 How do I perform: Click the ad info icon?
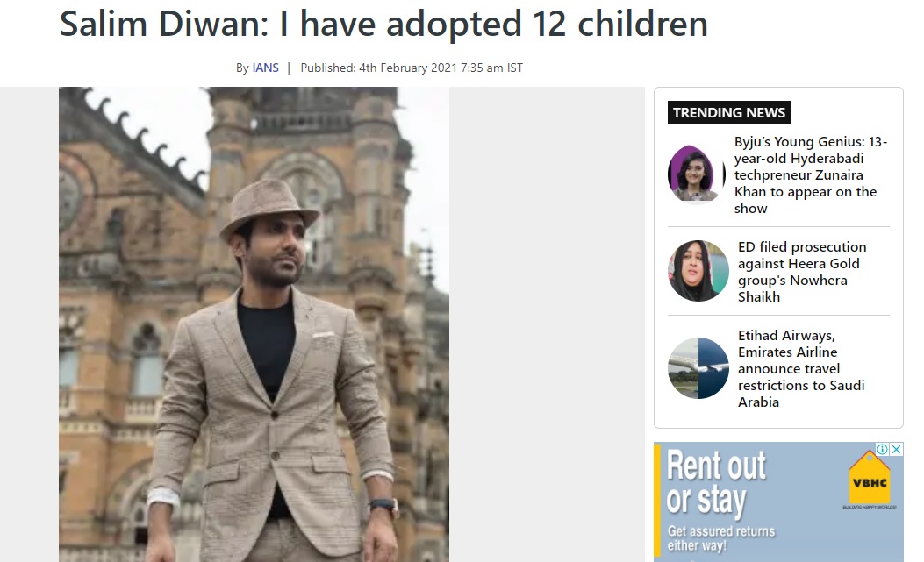click(x=882, y=450)
